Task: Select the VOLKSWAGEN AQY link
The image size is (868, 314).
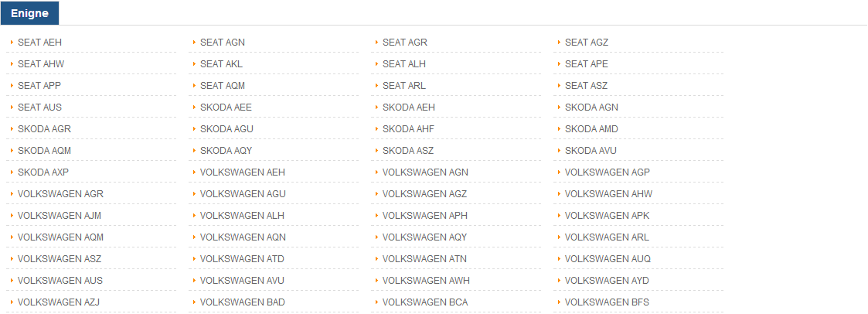Action: pyautogui.click(x=425, y=237)
